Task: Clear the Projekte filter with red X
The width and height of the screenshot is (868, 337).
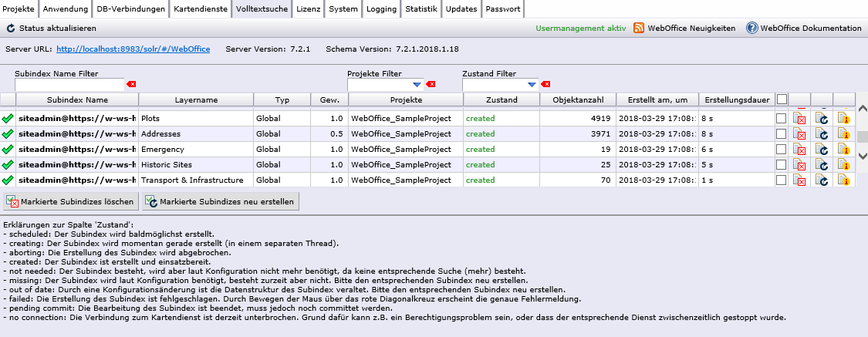Action: 431,84
